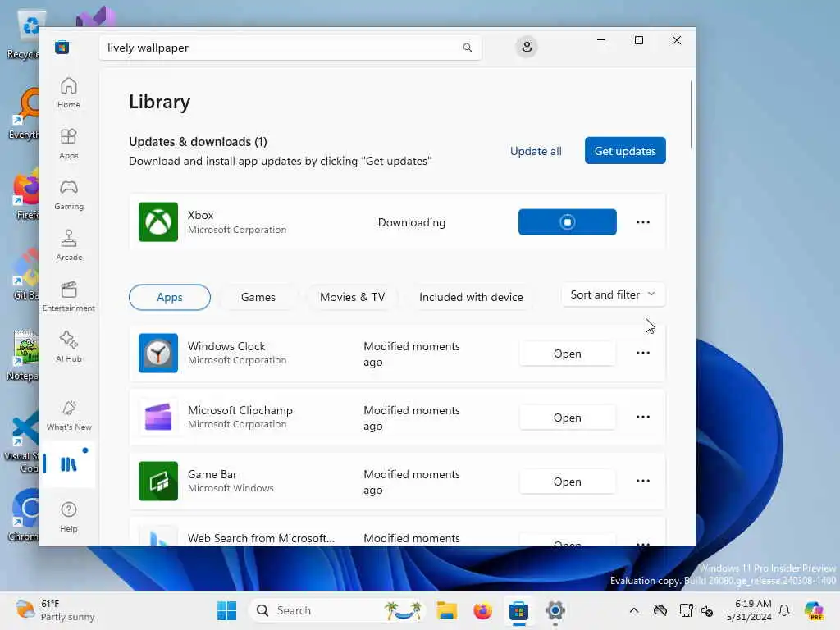Select the Apps filter tab
Screen dimensions: 840x630
169,297
